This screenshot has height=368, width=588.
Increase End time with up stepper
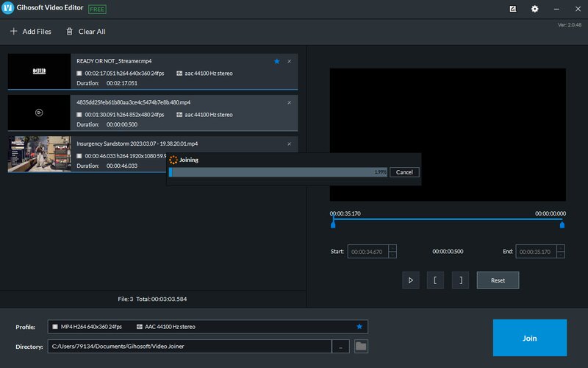561,248
